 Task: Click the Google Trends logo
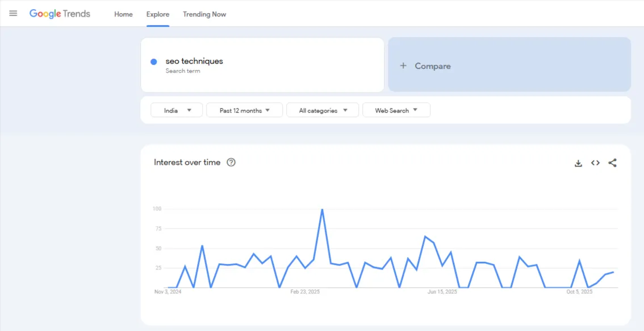(x=60, y=13)
